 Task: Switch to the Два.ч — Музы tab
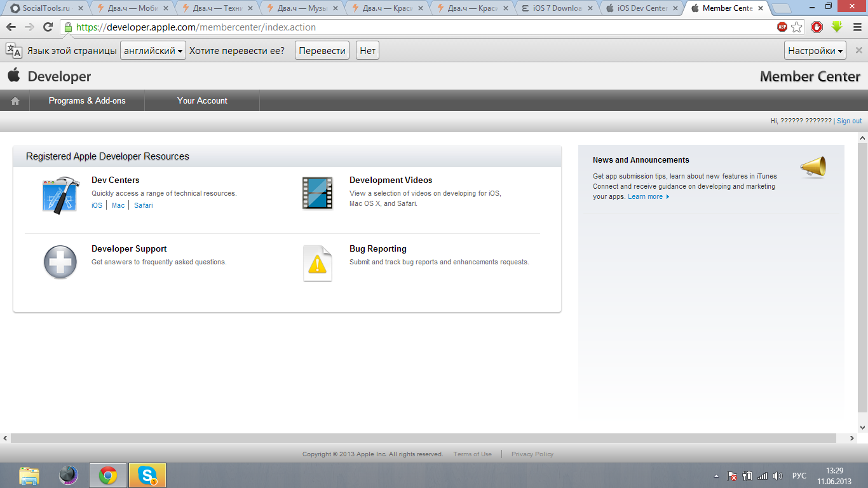tap(301, 8)
